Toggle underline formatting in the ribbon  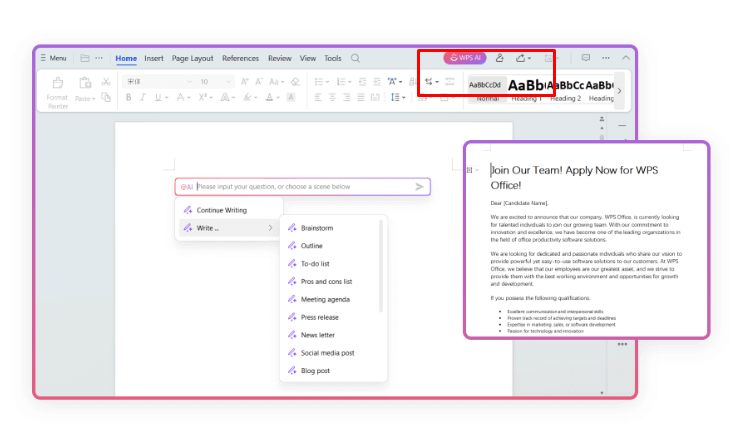[159, 97]
